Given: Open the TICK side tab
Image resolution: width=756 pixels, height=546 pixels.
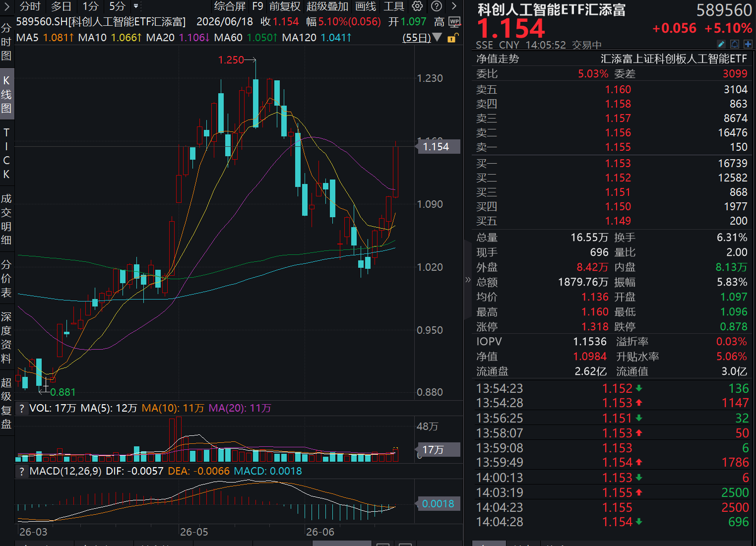Looking at the screenshot, I should tap(6, 153).
